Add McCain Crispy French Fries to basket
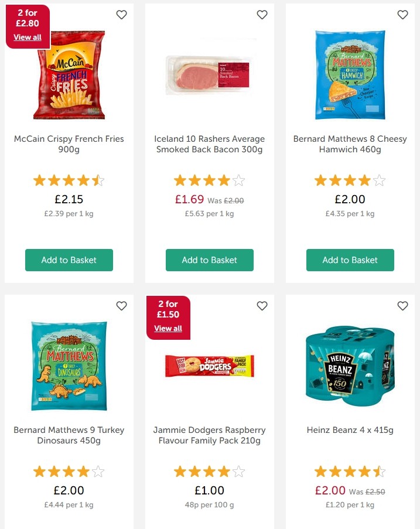The image size is (420, 529). click(x=69, y=260)
